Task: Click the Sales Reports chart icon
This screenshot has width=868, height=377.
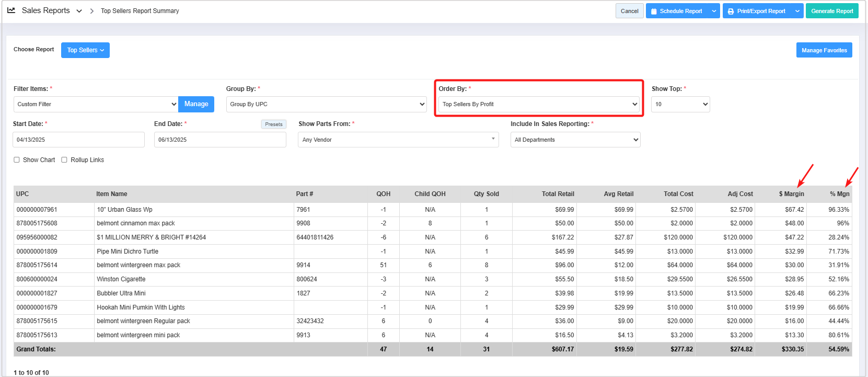Action: click(x=11, y=10)
